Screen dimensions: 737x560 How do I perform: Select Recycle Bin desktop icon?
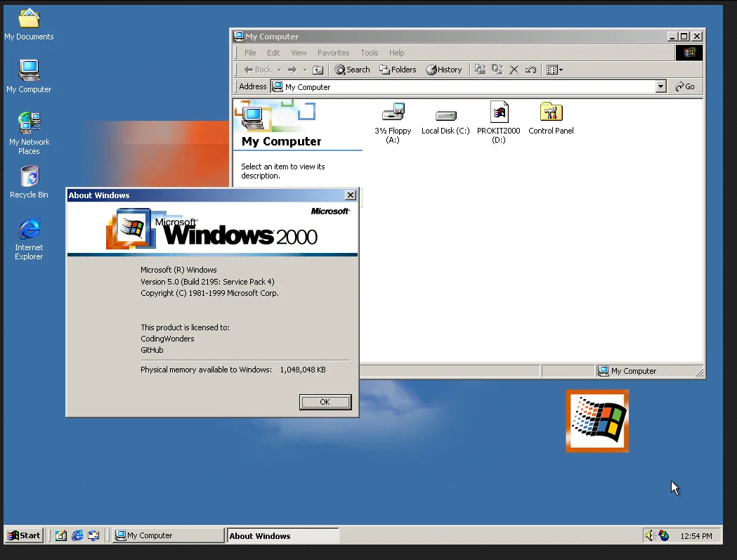tap(29, 182)
